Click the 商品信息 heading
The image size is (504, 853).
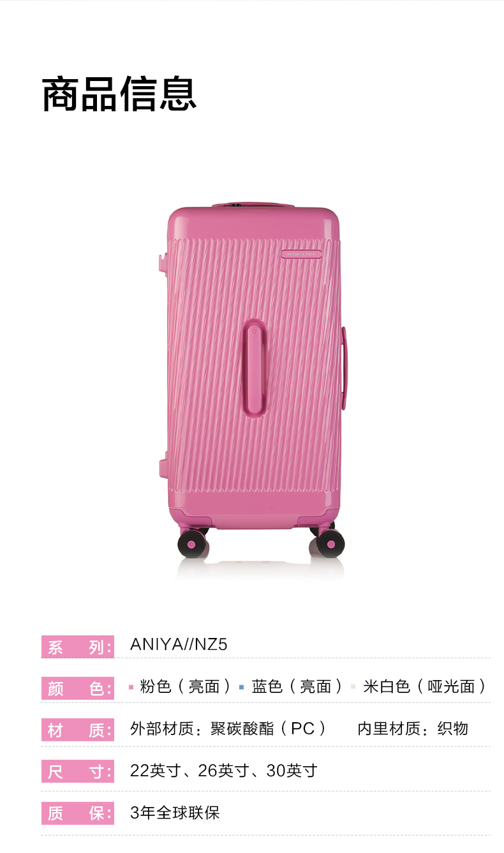(x=119, y=94)
